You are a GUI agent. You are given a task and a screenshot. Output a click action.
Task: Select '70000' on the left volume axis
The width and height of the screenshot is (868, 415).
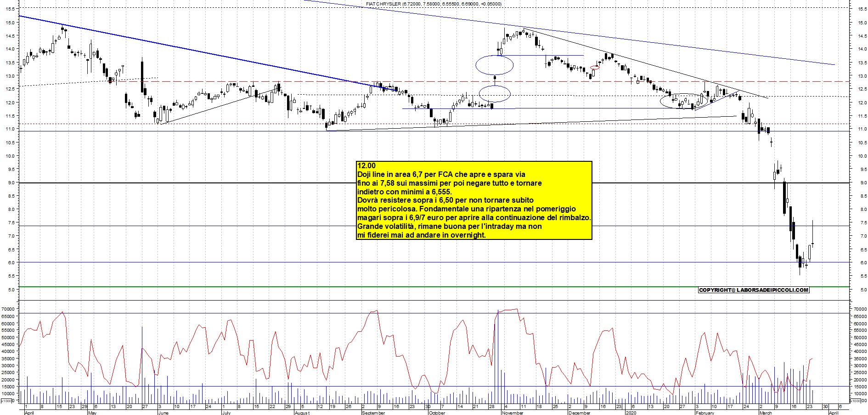(8, 309)
